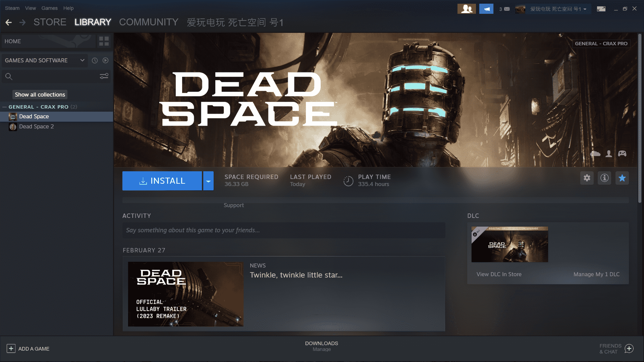Click the cloud saves icon on banner
Viewport: 644px width, 362px height.
point(595,154)
